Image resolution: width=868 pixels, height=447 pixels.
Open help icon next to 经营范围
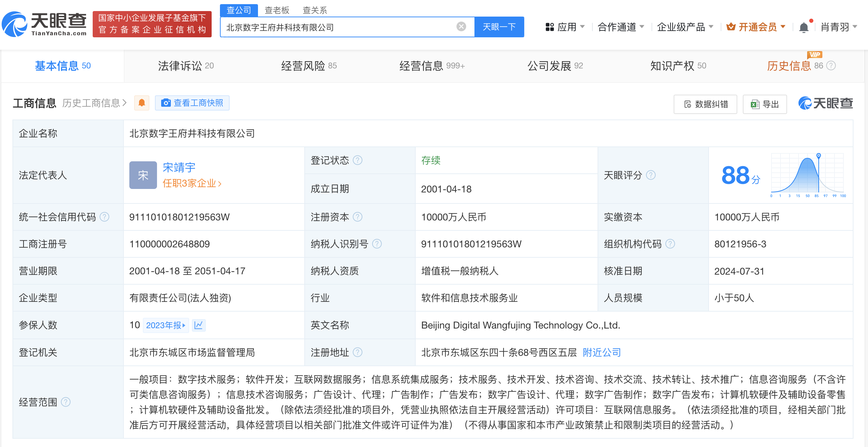click(66, 402)
